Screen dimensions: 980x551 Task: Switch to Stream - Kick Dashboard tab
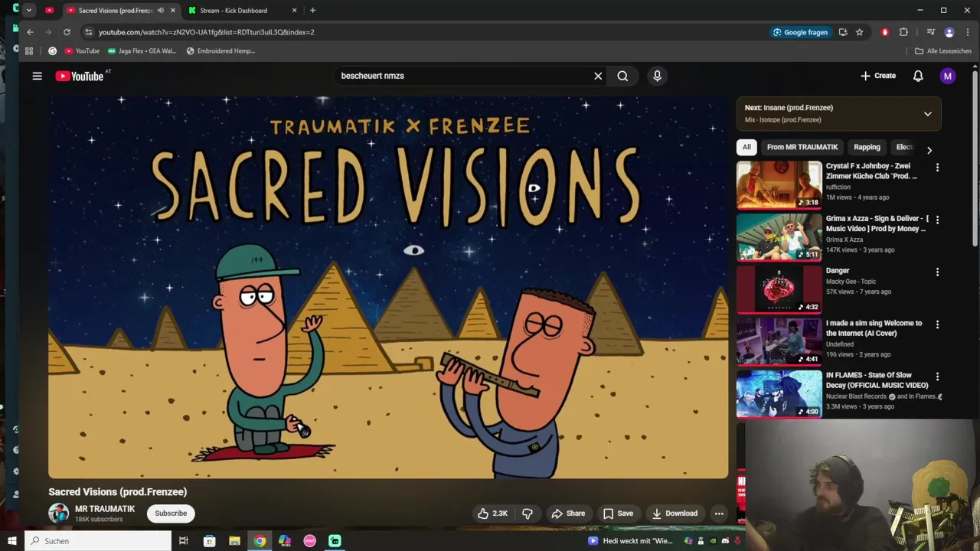[x=234, y=11]
